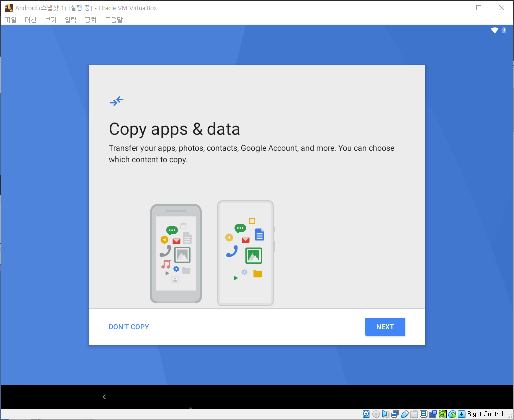This screenshot has width=514, height=420.
Task: Open the USB devices status icon
Action: (404, 414)
